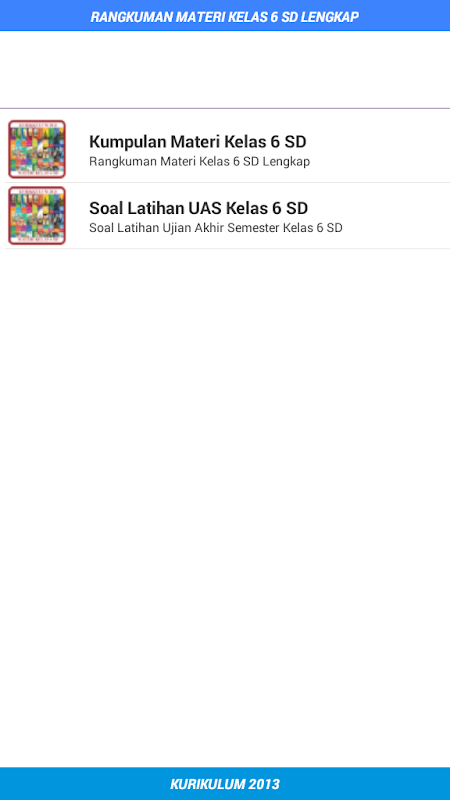Viewport: 450px width, 800px height.
Task: Open the Soal Latihan UAS Kelas 6 SD title
Action: (198, 208)
